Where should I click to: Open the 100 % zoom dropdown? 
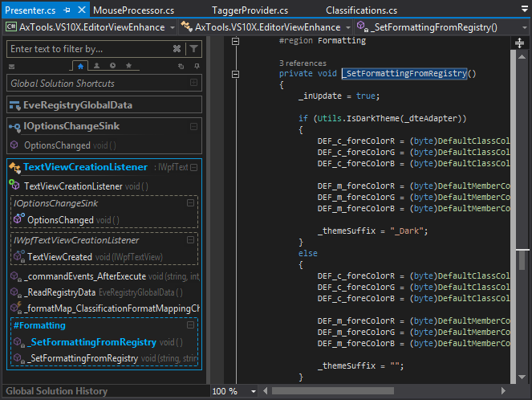pyautogui.click(x=253, y=391)
